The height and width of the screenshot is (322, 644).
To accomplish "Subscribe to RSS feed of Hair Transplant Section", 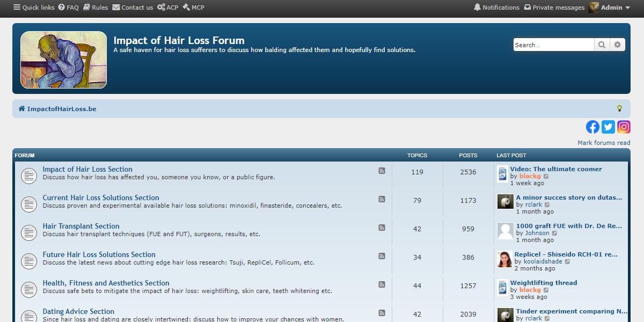I will click(382, 228).
